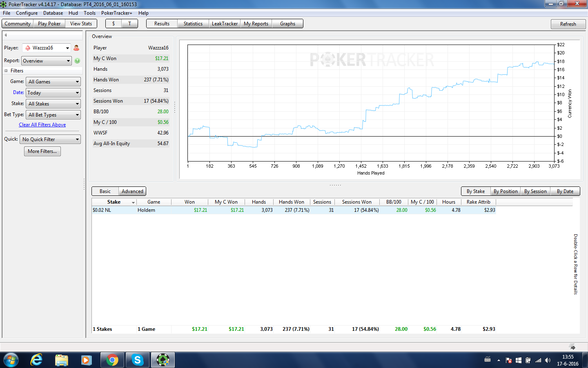Open the Windows Start menu
The width and height of the screenshot is (588, 368).
pos(11,360)
